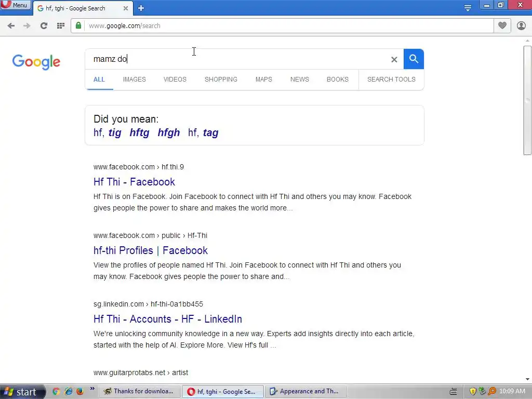
Task: Click the 10:09 AM clock
Action: click(x=512, y=391)
